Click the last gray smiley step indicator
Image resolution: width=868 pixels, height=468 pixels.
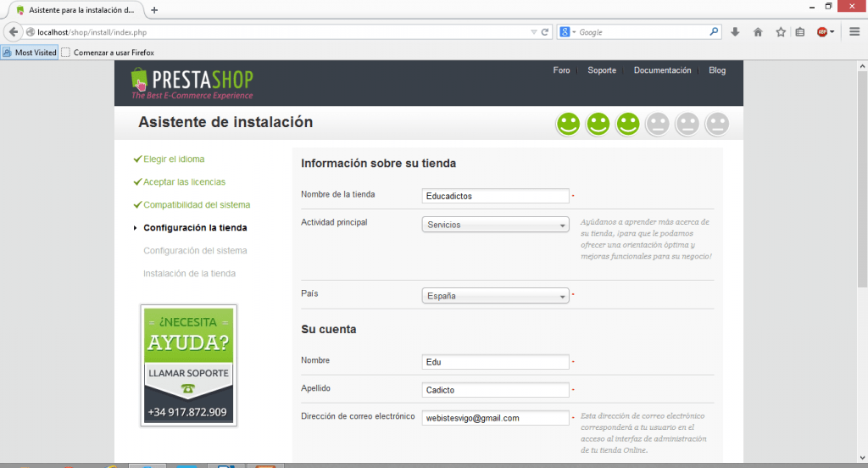(717, 124)
